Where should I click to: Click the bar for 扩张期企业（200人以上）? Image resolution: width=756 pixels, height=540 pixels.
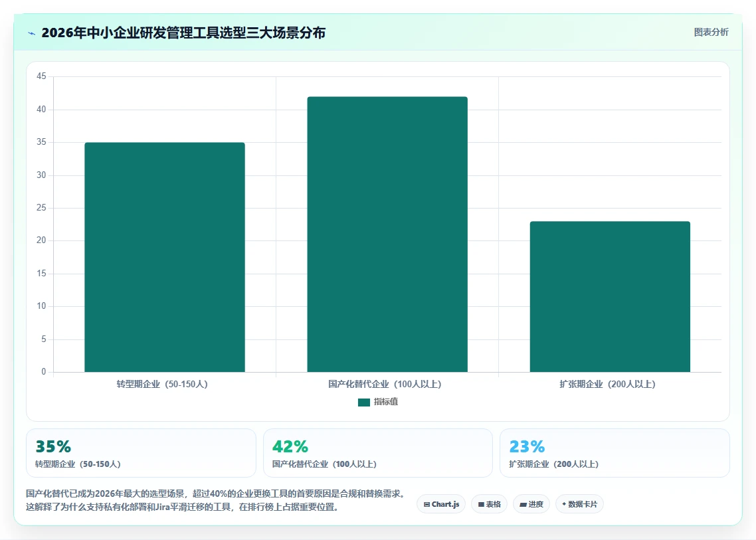coord(610,297)
